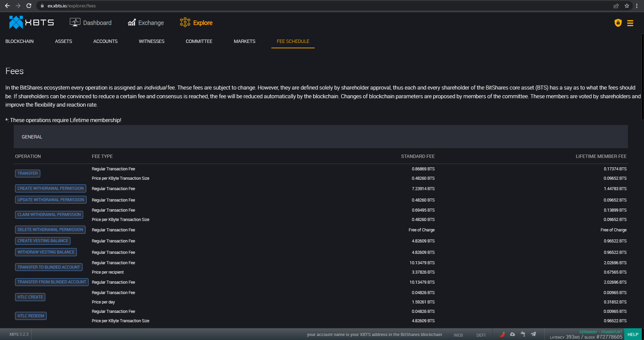Open the orange hamburger menu

tap(630, 23)
